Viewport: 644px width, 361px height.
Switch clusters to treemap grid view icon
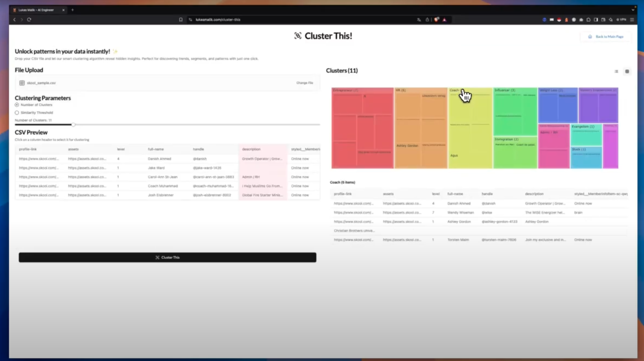(627, 71)
